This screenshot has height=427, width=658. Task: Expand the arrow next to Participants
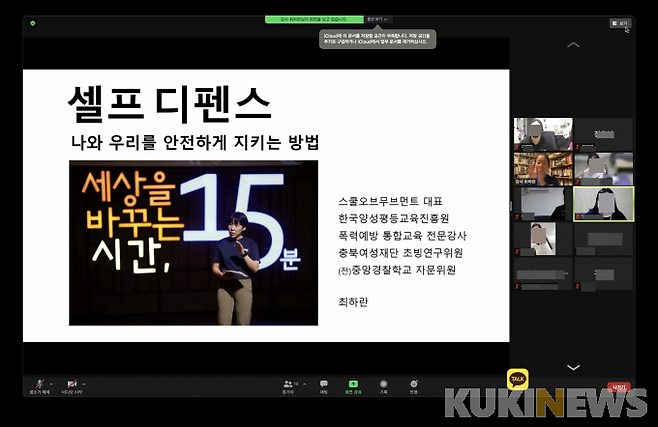click(x=304, y=384)
